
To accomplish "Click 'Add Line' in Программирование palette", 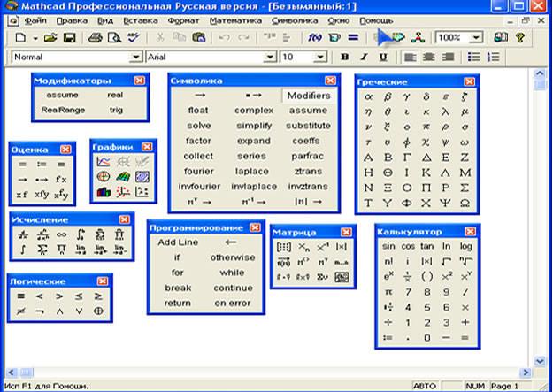I will [178, 242].
